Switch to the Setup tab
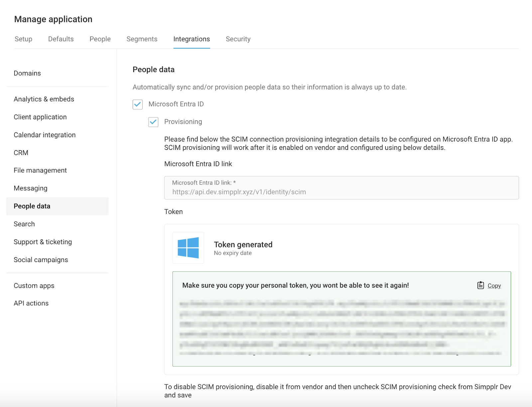This screenshot has height=407, width=532. tap(23, 39)
